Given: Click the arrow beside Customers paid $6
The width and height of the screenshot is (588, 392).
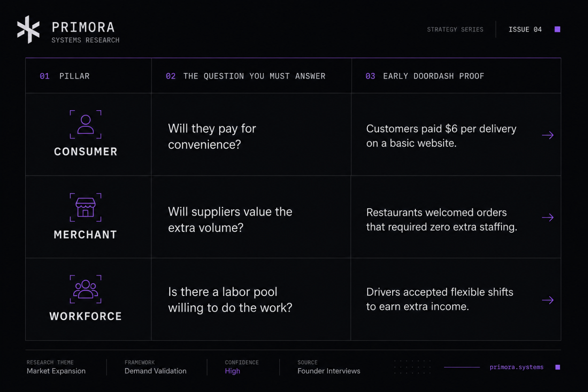Looking at the screenshot, I should [548, 135].
